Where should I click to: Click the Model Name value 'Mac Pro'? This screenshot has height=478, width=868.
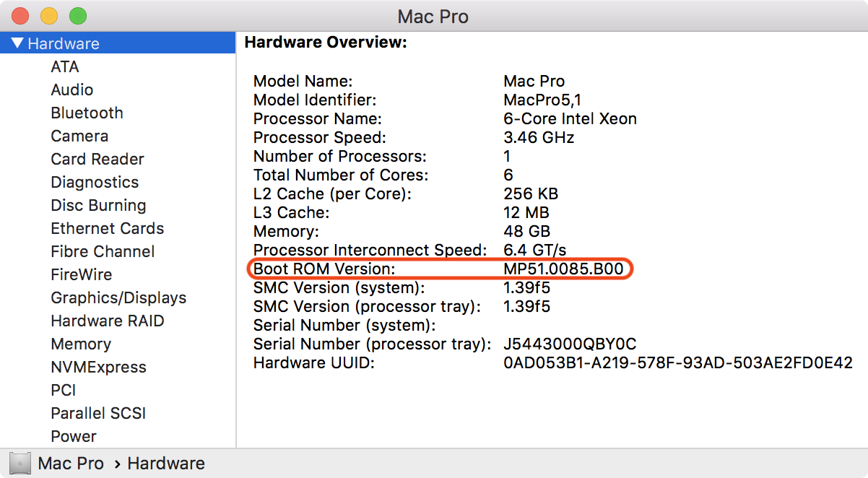(x=534, y=81)
